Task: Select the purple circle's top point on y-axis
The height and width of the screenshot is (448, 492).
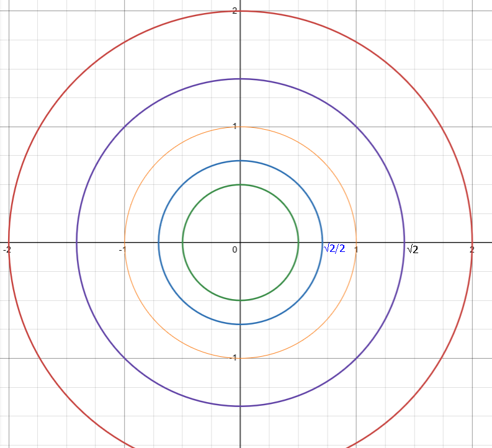Action: click(x=240, y=79)
